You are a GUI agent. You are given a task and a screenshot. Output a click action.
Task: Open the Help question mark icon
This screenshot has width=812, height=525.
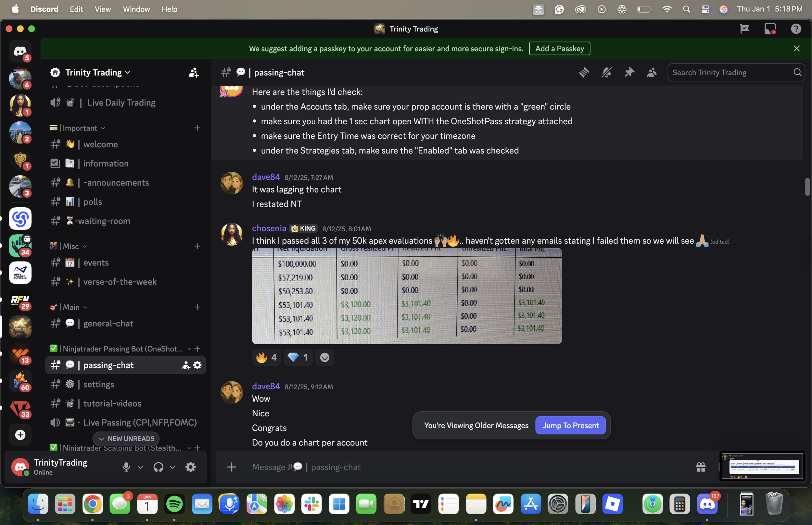(x=796, y=29)
